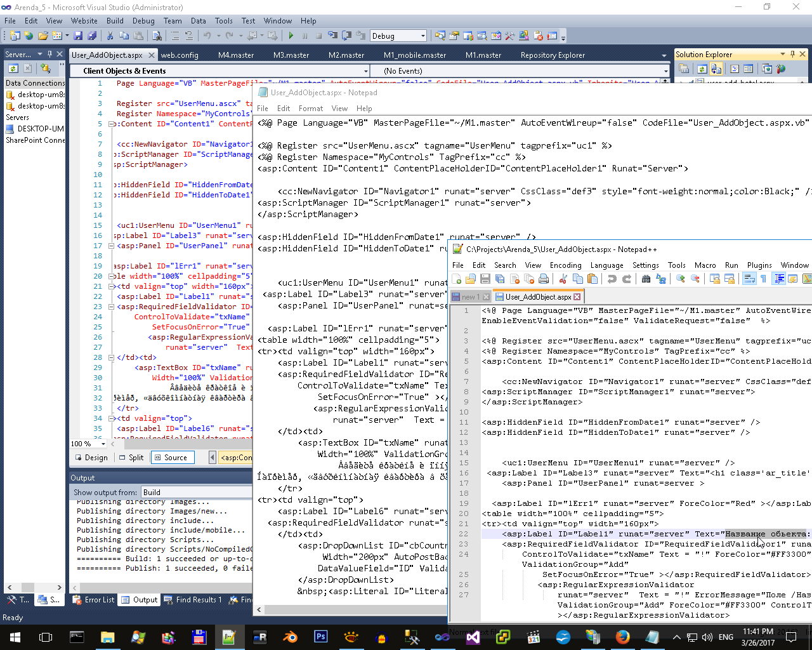Open the Error List tab
The height and width of the screenshot is (650, 812).
click(93, 600)
